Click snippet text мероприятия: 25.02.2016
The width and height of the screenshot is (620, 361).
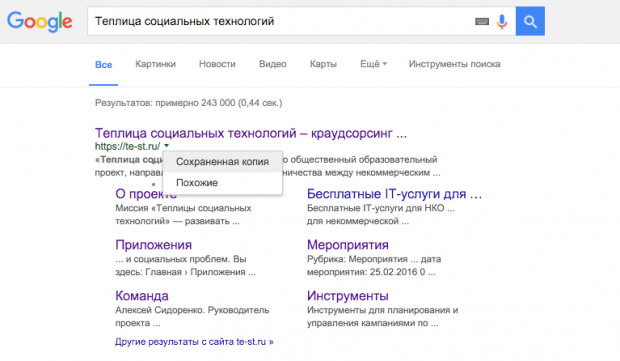coord(362,272)
